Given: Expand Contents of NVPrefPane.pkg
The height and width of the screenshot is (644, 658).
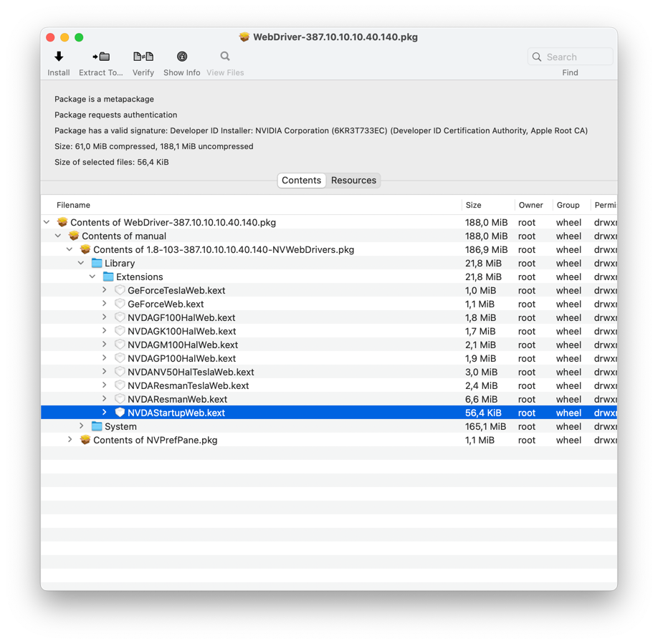Looking at the screenshot, I should pyautogui.click(x=70, y=439).
